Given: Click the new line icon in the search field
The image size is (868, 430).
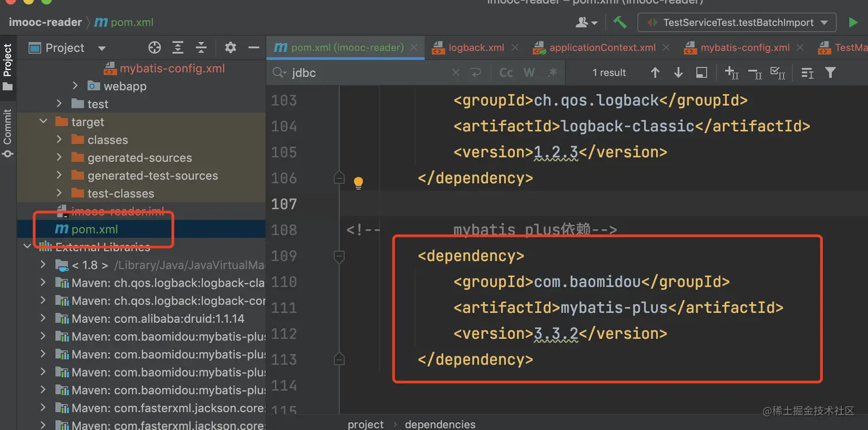Looking at the screenshot, I should [x=475, y=73].
